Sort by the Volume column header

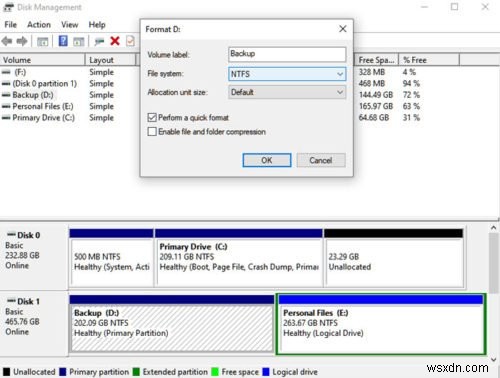tap(42, 60)
